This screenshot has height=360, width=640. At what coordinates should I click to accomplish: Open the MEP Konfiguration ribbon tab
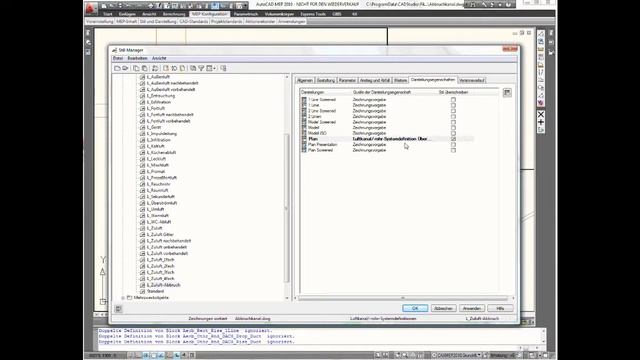[x=209, y=14]
